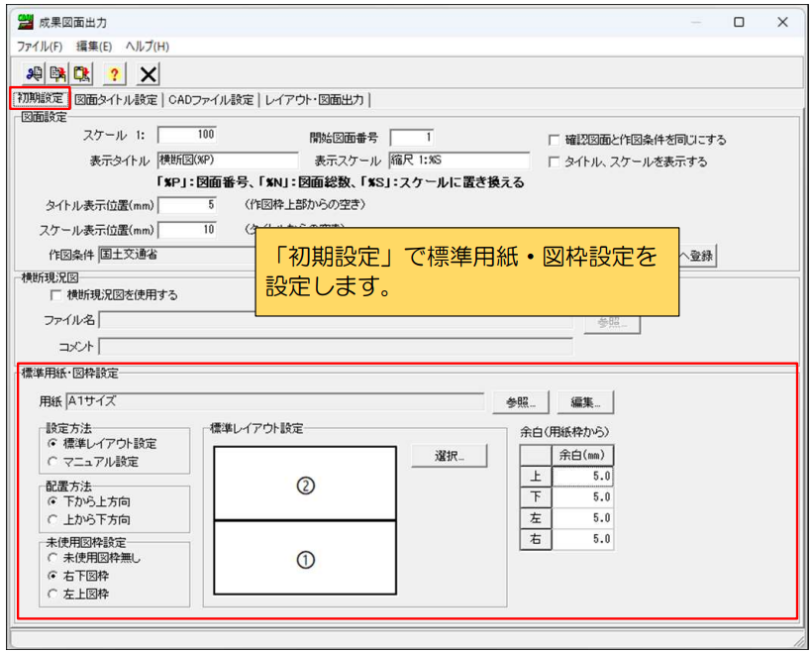
Task: Click the 右 row header in margin table
Action: coord(536,539)
